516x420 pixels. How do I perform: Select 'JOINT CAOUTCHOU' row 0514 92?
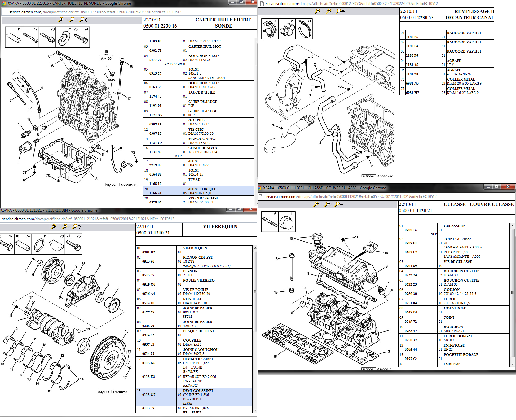click(x=194, y=352)
